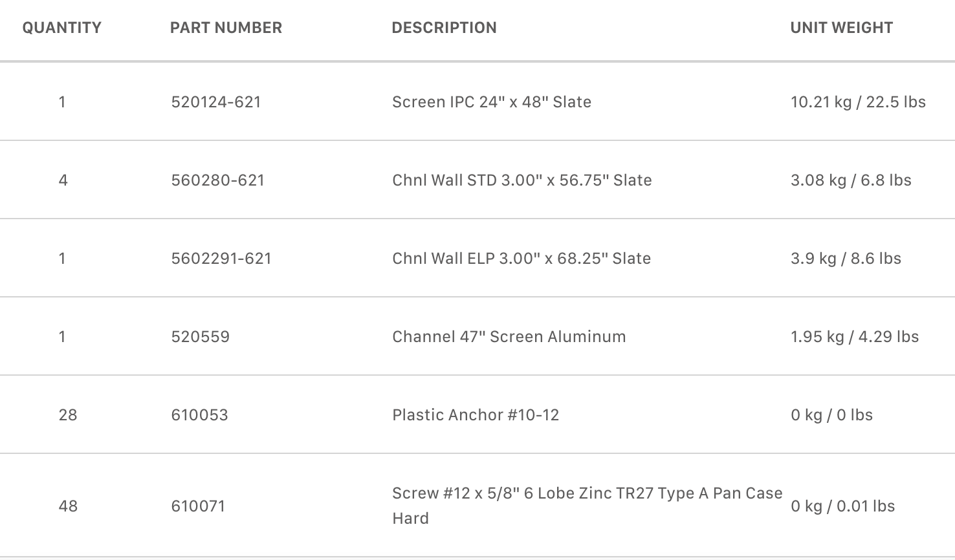The image size is (955, 560).
Task: Select the 1.95 kg / 4.29 lbs weight
Action: point(855,337)
